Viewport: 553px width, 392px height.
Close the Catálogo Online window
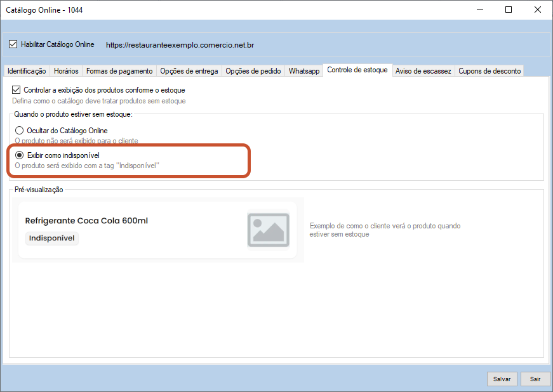point(538,10)
